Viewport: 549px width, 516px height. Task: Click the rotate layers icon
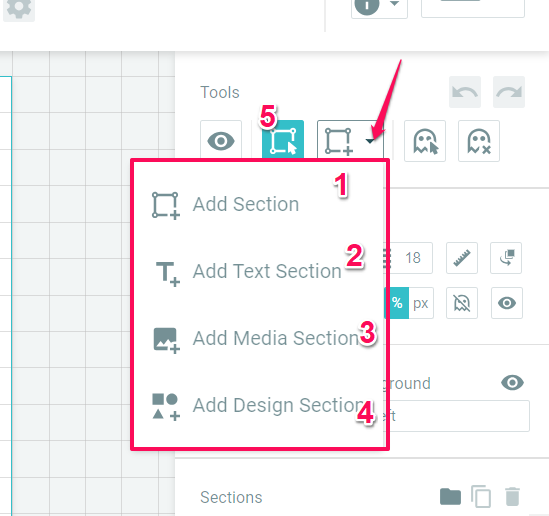[506, 258]
